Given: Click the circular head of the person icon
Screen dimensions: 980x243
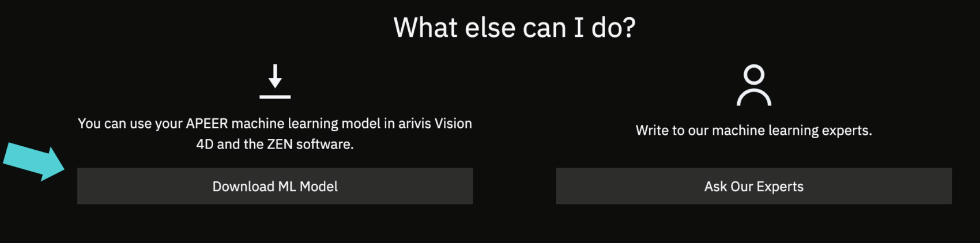Looking at the screenshot, I should (x=753, y=74).
